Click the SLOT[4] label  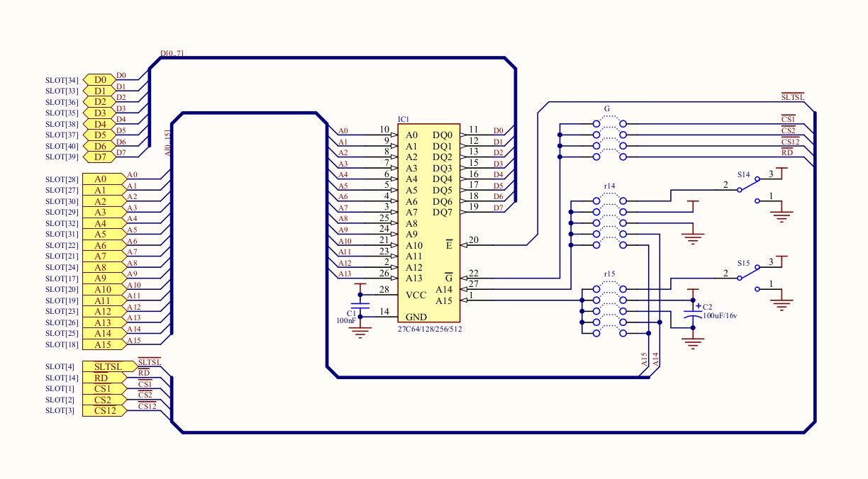point(60,367)
